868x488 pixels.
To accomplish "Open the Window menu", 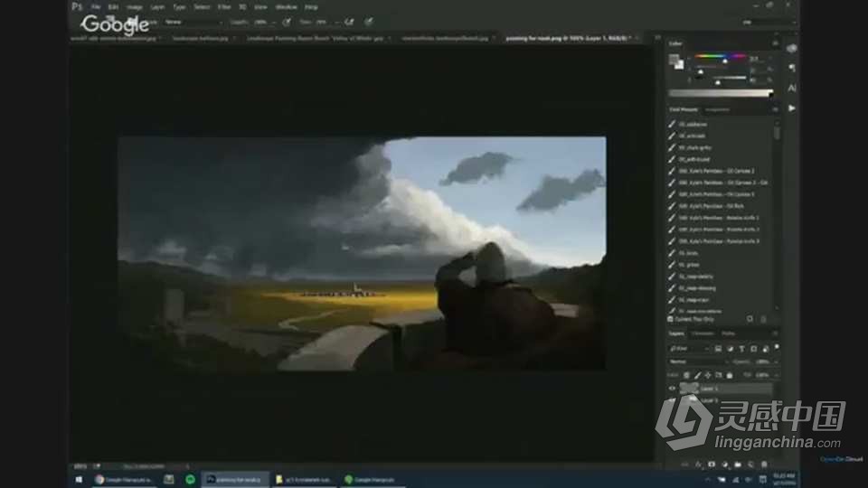I will (287, 7).
